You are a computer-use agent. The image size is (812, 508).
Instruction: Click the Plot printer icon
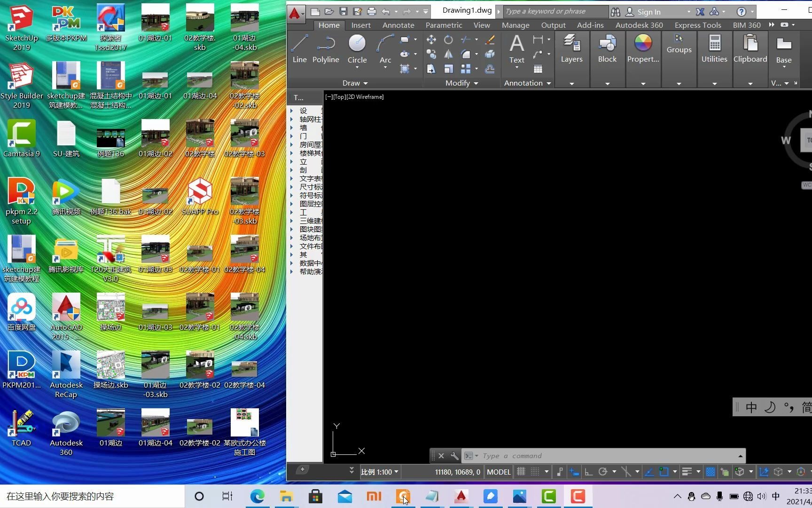372,11
